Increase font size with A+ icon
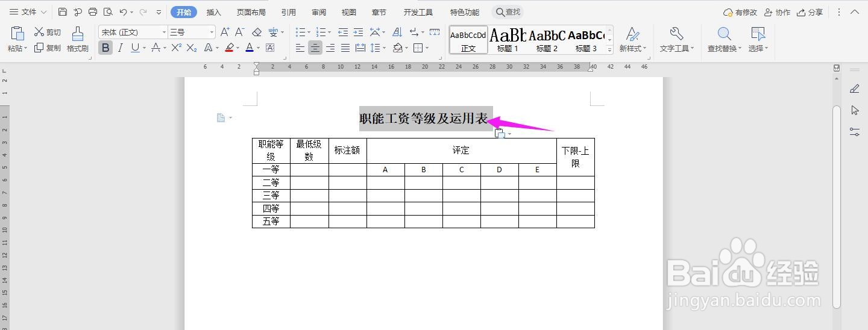 225,32
